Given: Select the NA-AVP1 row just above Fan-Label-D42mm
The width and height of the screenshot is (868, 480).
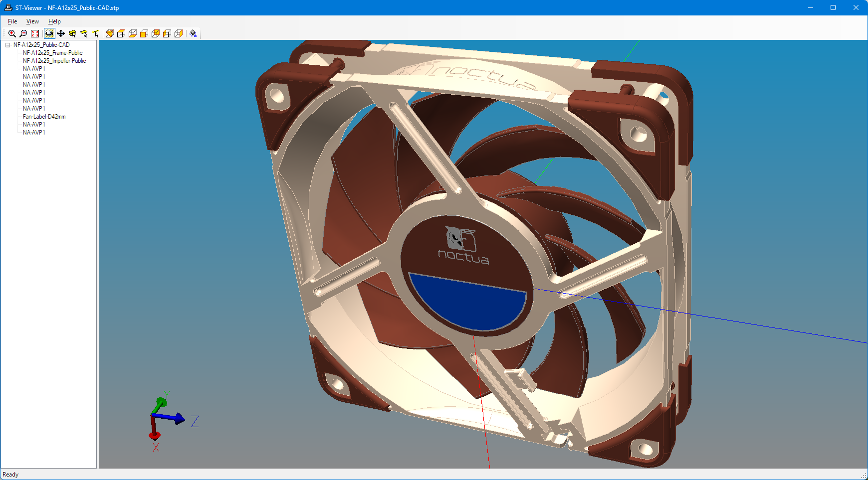Looking at the screenshot, I should [x=34, y=109].
